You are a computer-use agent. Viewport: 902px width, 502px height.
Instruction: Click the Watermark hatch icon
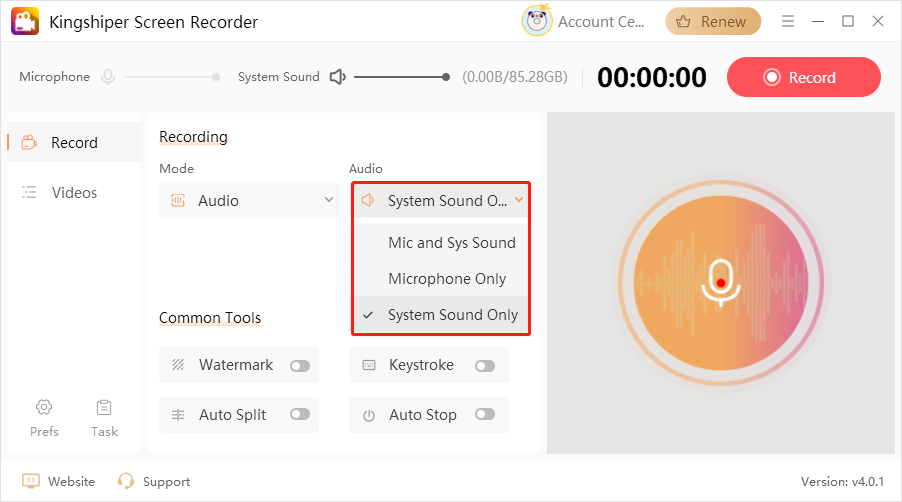[178, 365]
